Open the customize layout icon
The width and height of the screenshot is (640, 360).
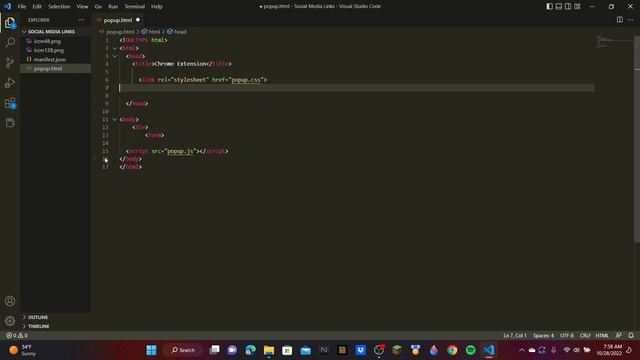click(577, 6)
